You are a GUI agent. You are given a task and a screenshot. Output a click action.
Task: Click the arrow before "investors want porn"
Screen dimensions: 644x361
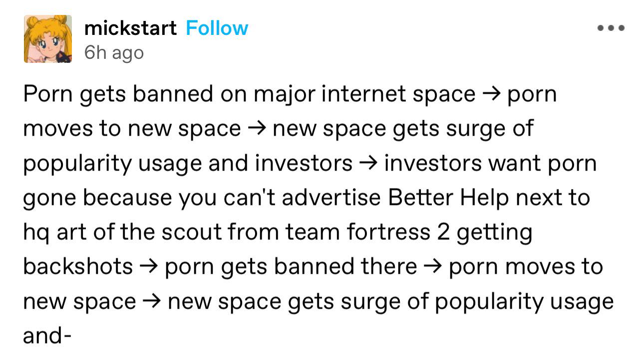coord(368,164)
